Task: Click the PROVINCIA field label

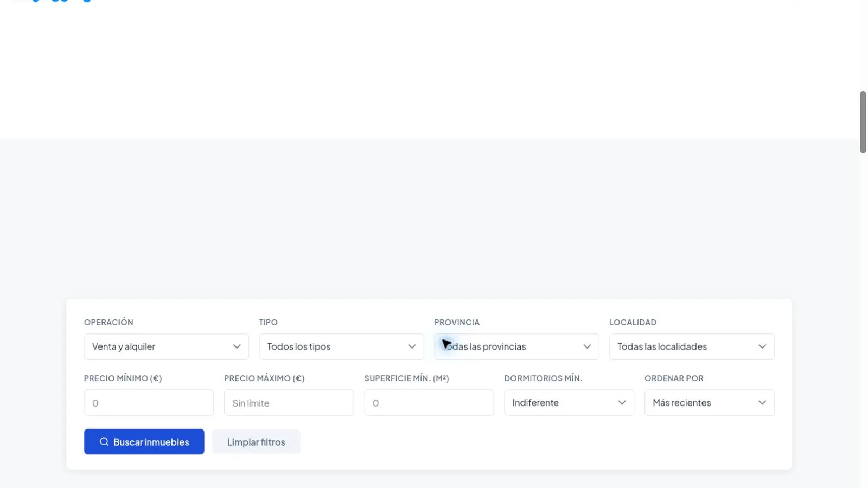Action: pos(457,322)
